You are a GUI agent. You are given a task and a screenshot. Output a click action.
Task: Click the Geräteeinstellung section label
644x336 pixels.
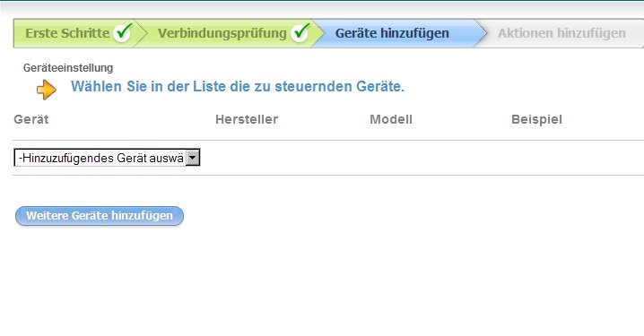click(68, 68)
